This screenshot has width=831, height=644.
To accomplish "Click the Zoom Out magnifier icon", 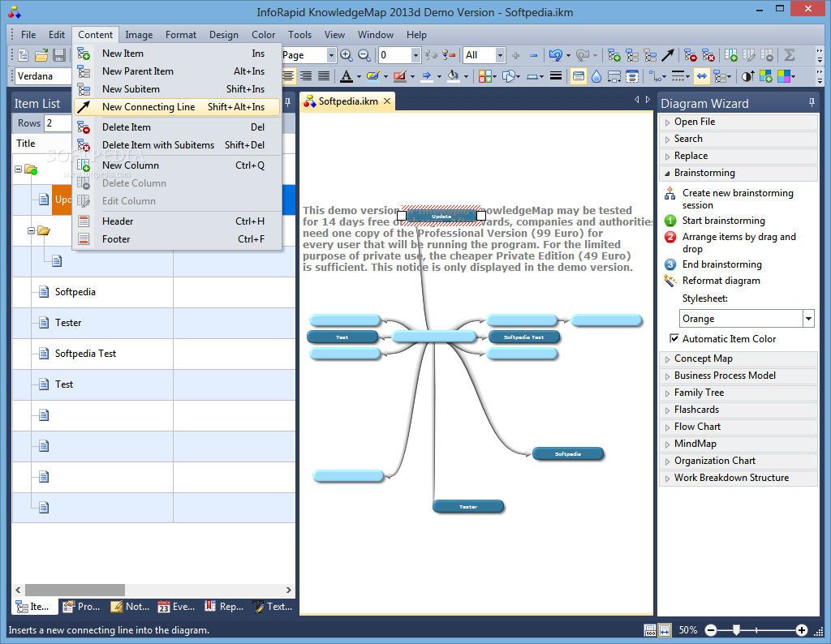I will pos(364,55).
